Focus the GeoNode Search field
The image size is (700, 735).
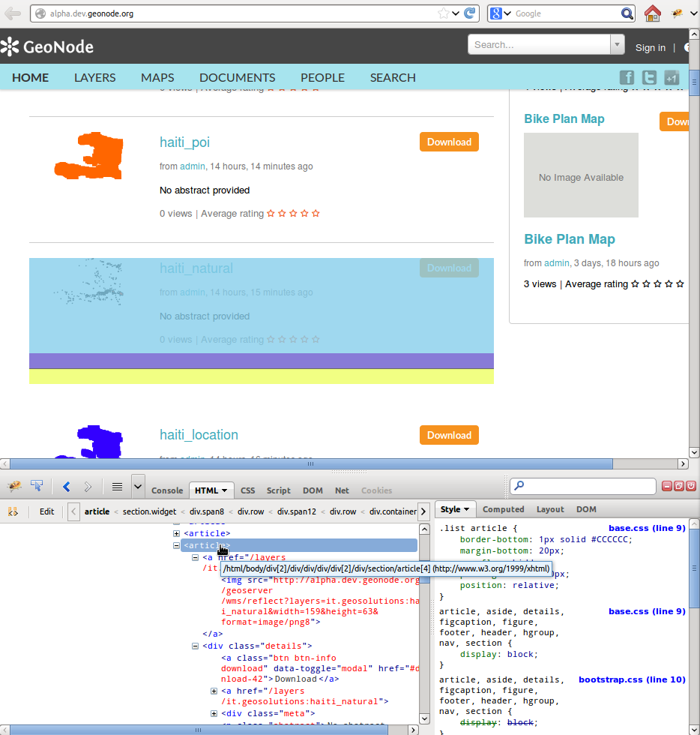click(540, 44)
